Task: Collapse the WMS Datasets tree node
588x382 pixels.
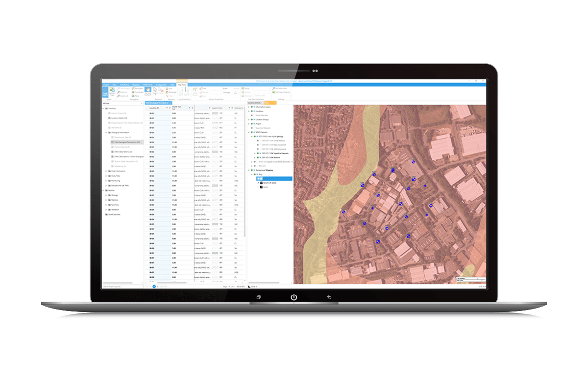Action: tap(249, 132)
